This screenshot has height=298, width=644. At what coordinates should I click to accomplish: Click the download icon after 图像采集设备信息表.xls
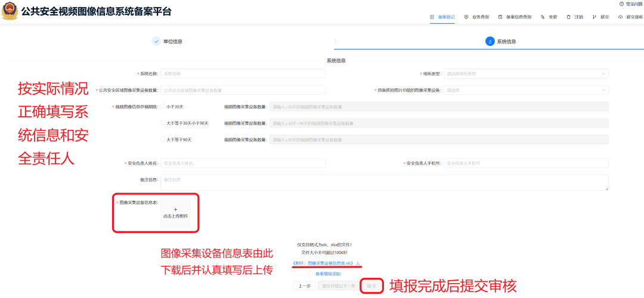(x=358, y=263)
